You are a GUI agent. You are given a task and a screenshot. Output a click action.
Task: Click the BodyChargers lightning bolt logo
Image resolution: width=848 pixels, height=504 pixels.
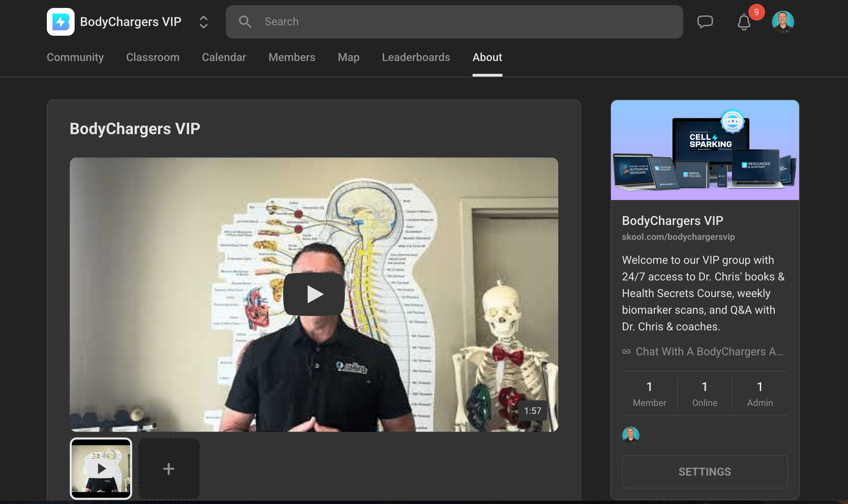(x=61, y=22)
